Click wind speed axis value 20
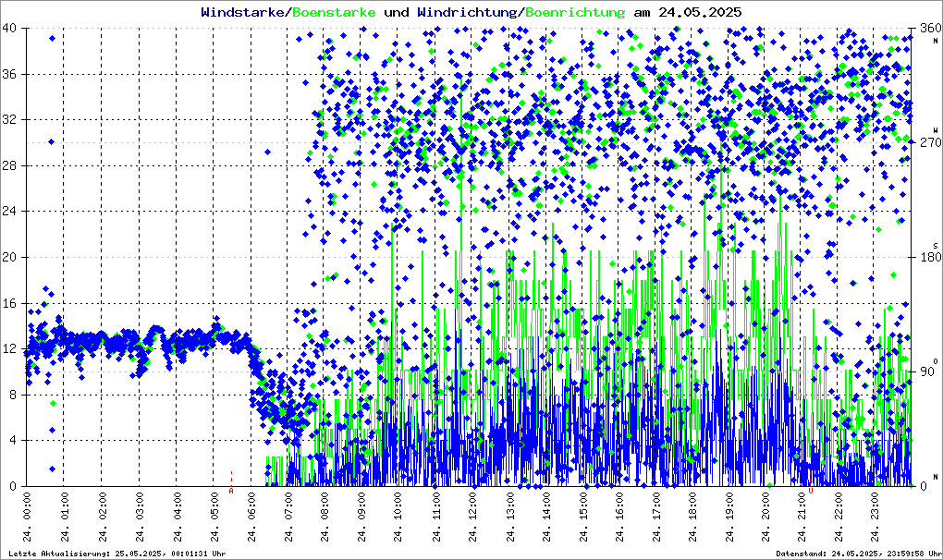This screenshot has height=560, width=943. point(9,257)
